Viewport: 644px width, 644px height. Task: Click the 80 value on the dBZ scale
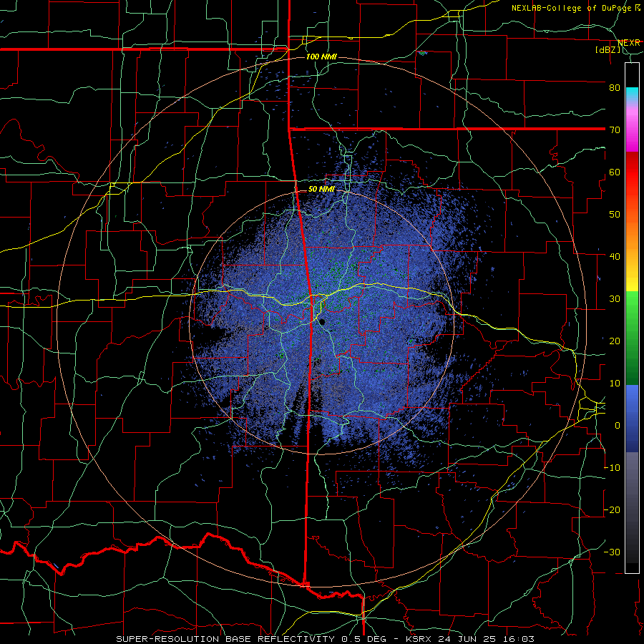[615, 87]
